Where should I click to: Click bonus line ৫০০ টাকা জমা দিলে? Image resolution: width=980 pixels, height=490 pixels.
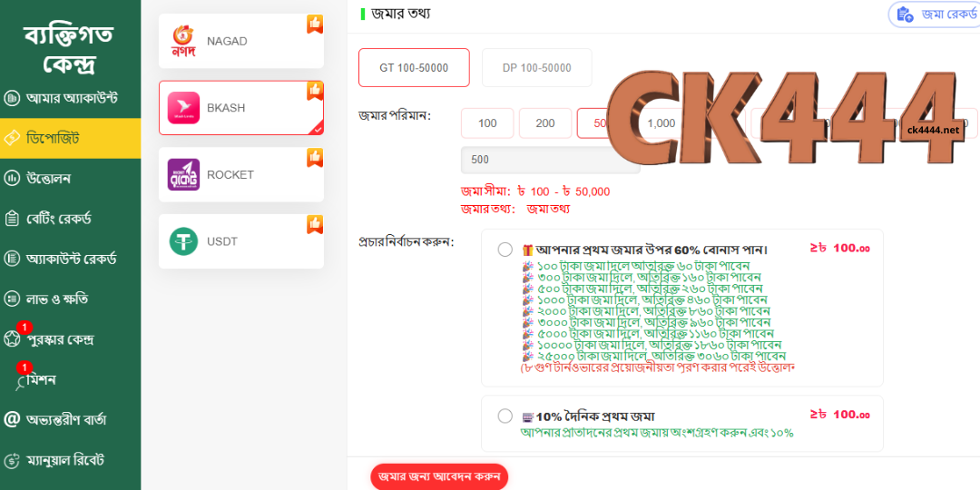point(642,289)
